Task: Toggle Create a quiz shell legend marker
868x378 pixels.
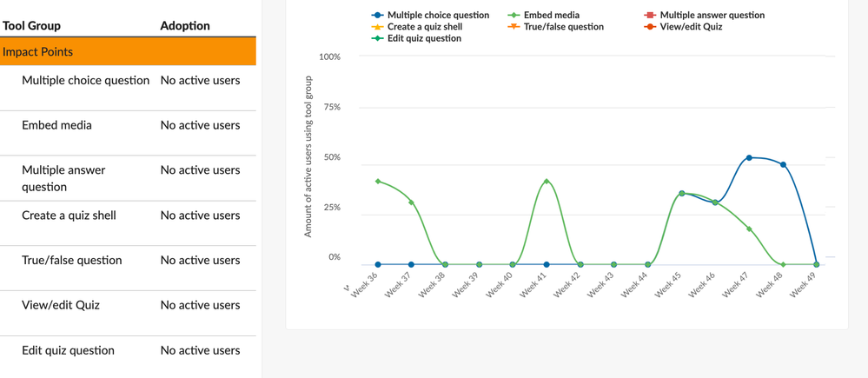Action: coord(377,27)
